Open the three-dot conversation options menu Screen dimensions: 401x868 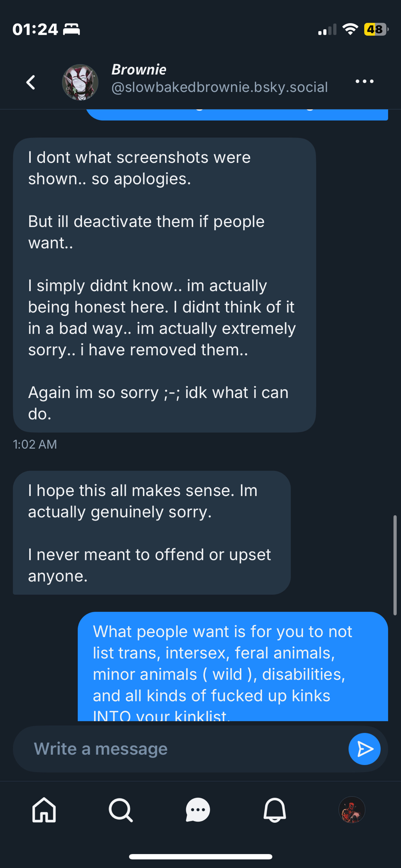pos(364,82)
